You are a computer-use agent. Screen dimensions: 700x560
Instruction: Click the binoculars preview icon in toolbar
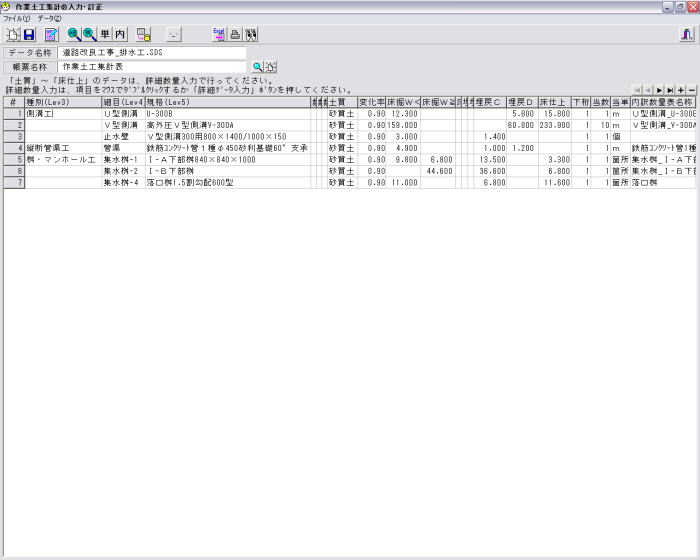pyautogui.click(x=251, y=34)
